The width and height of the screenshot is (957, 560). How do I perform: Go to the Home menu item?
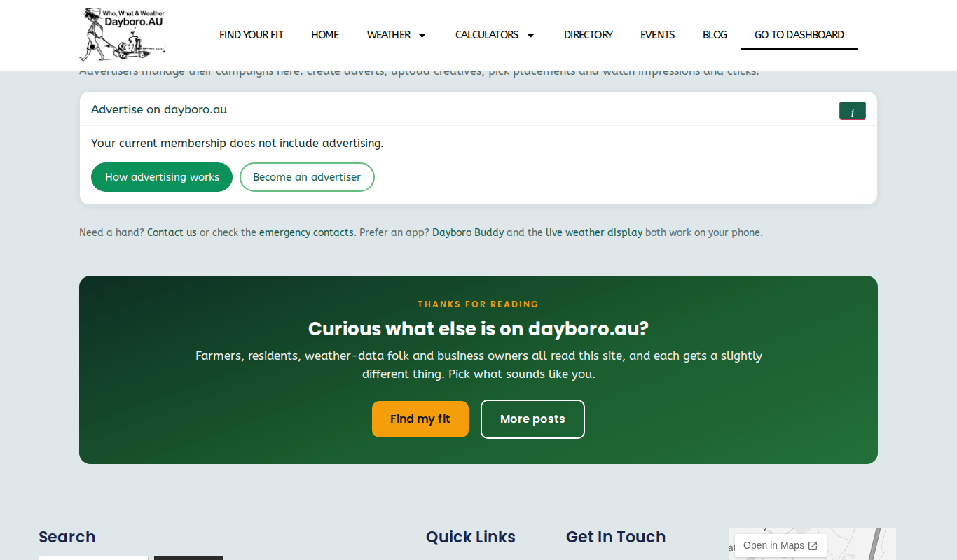pos(325,35)
